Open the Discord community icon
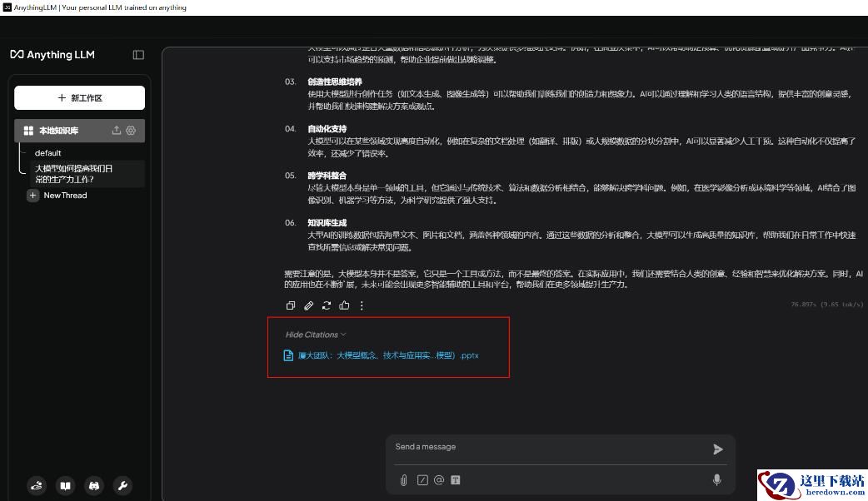868x501 pixels. 94,485
